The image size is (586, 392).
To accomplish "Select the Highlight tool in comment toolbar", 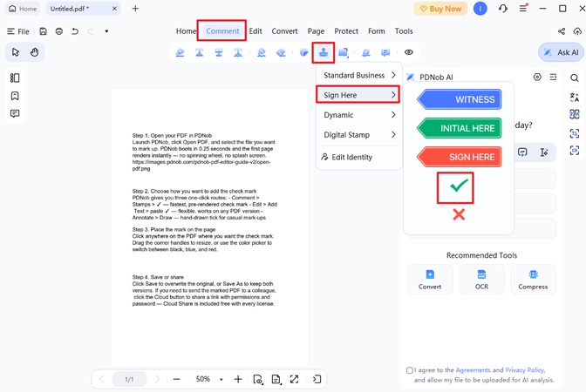I will pos(181,52).
